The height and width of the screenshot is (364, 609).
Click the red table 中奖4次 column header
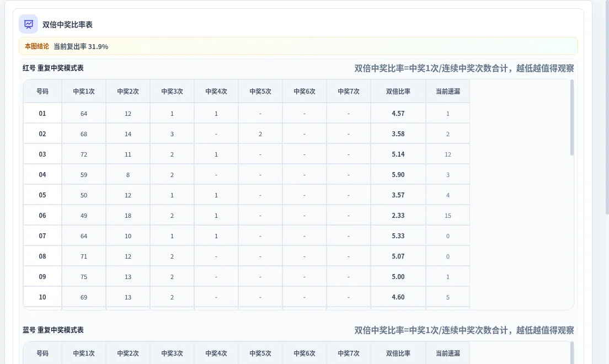(216, 92)
